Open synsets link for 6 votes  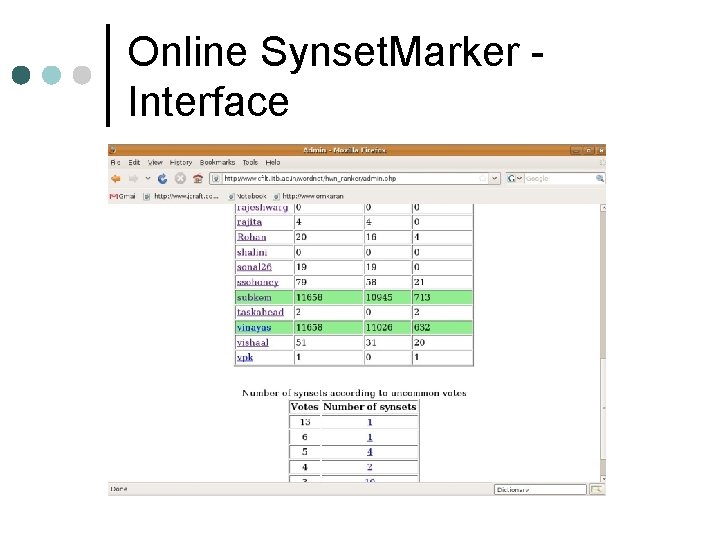click(370, 437)
